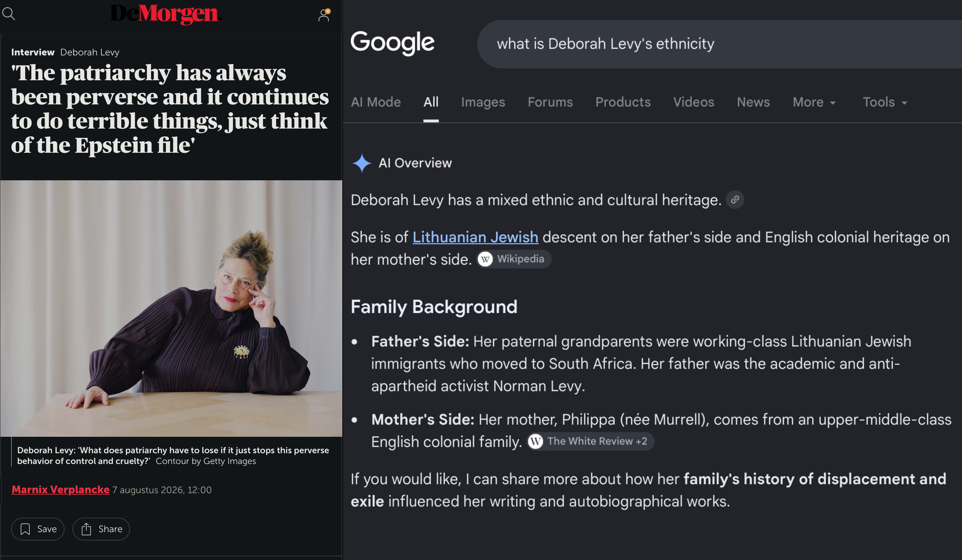This screenshot has width=962, height=560.
Task: Click the Google search query field
Action: pos(719,44)
